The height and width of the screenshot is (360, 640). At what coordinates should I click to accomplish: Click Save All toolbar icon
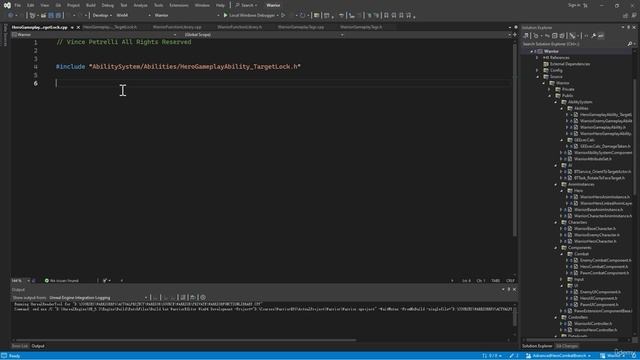click(58, 16)
